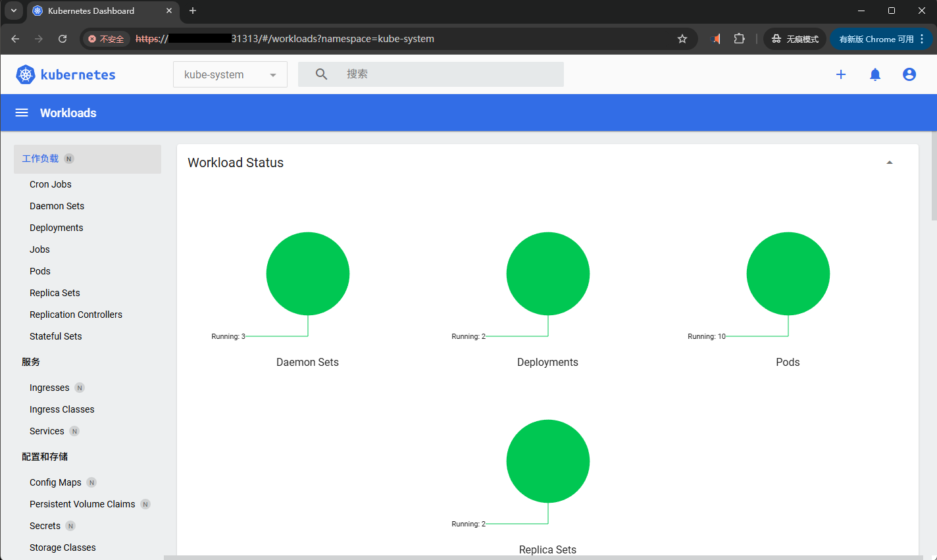Click the Workloads page title
This screenshot has height=560, width=937.
click(x=68, y=113)
